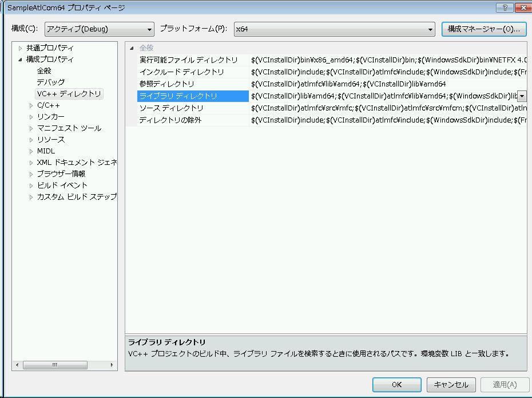532x398 pixels.
Task: Select the インクルード ディレクトリ property row
Action: point(182,72)
